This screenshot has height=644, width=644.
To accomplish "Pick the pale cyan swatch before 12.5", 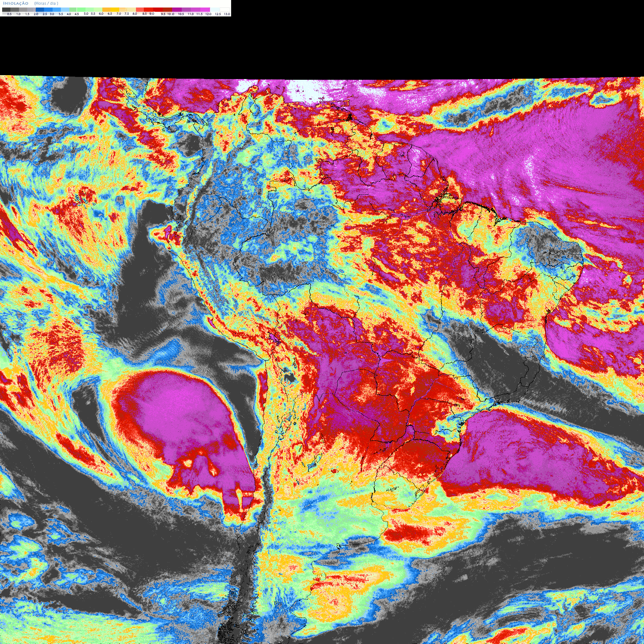I will pyautogui.click(x=215, y=10).
